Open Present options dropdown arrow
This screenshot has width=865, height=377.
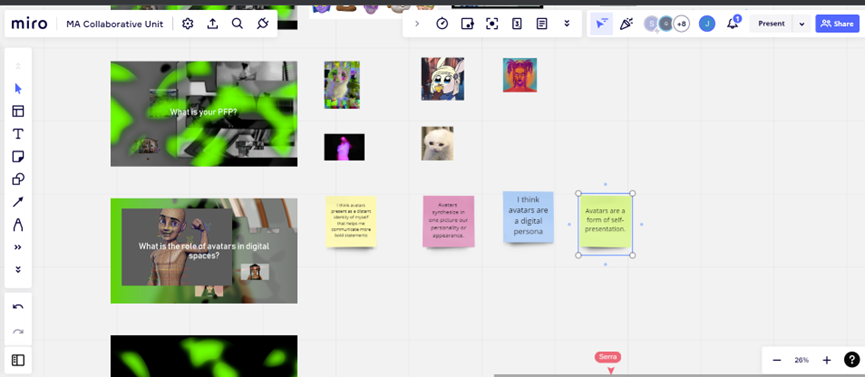point(802,24)
